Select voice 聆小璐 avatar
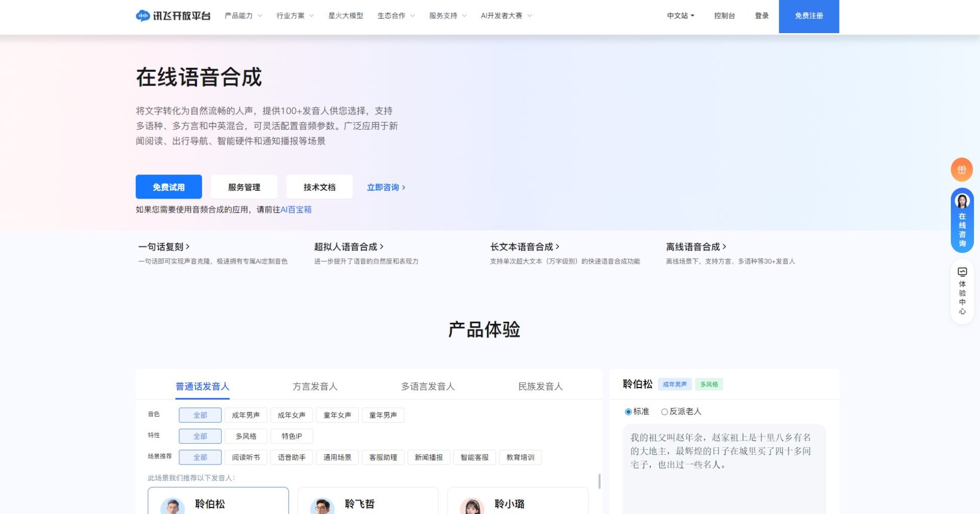 472,506
